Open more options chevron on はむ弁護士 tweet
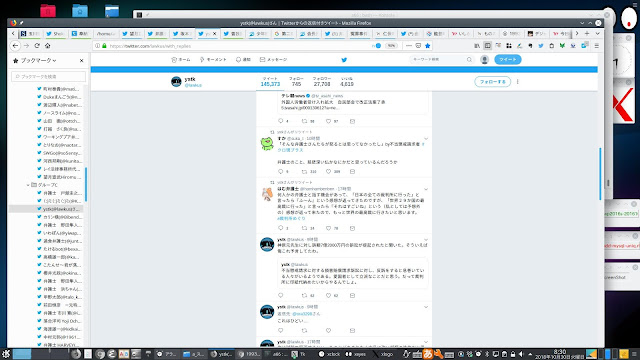This screenshot has width=640, height=360. tap(426, 189)
